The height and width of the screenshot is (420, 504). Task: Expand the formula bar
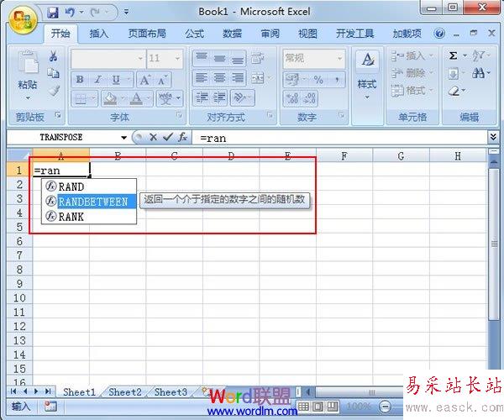tap(493, 137)
